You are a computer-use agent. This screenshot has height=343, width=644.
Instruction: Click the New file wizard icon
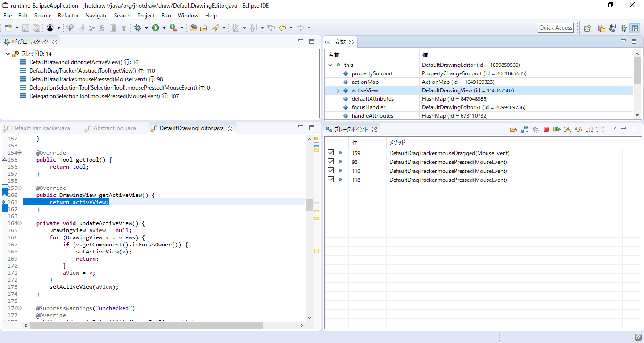[x=8, y=28]
